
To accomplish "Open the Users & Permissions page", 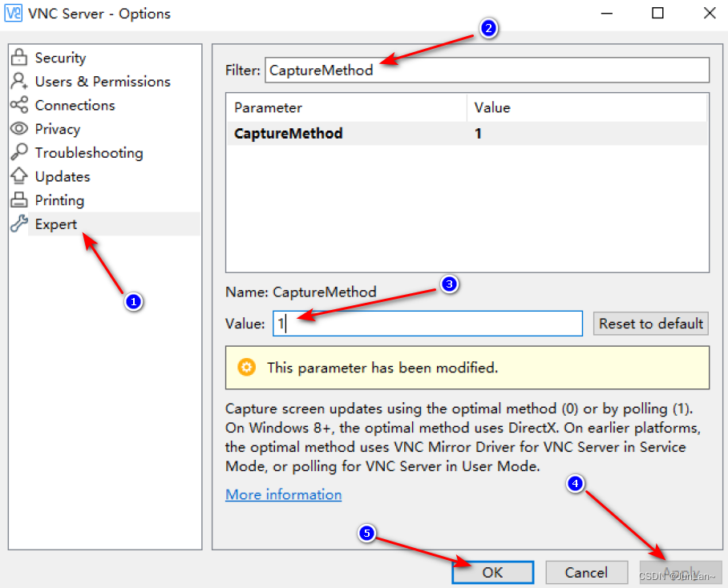I will [x=103, y=82].
